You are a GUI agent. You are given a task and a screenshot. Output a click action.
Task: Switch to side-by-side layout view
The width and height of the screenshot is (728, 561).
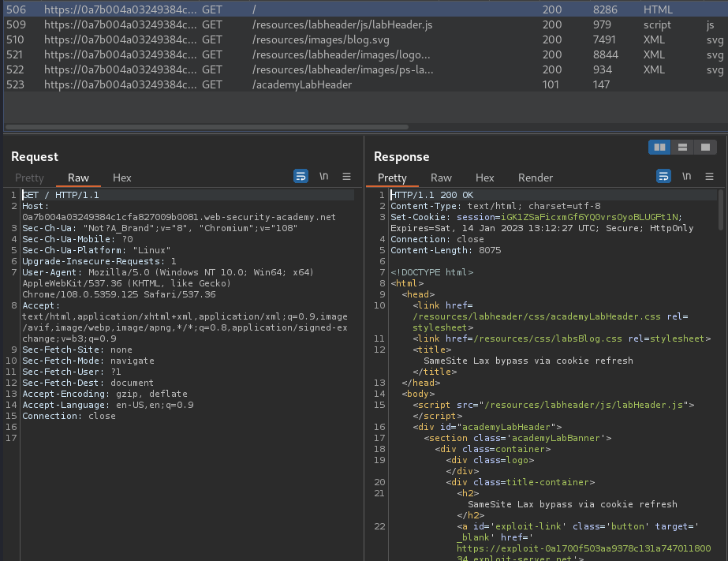point(659,148)
